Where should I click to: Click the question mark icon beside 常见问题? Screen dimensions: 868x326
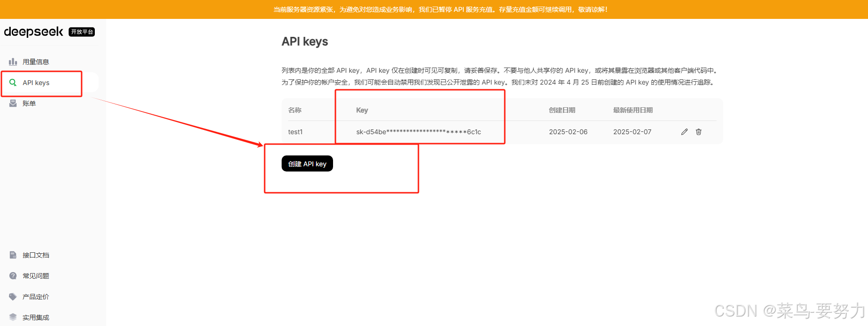point(13,276)
